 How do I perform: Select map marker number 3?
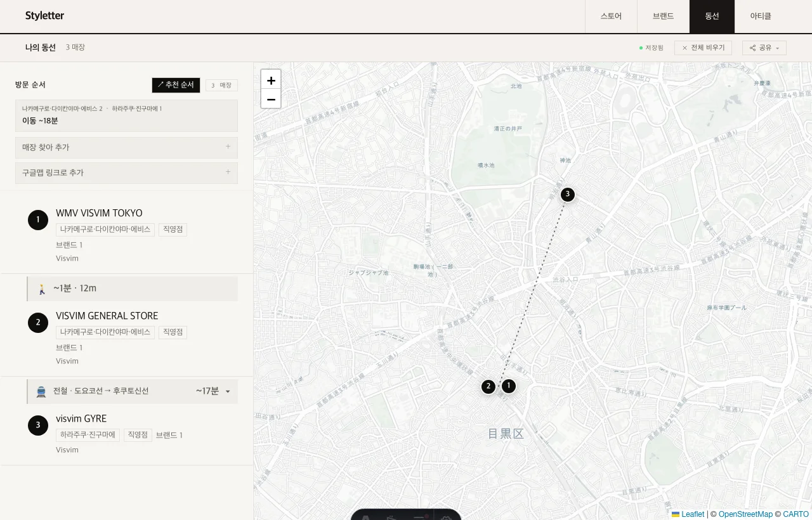point(568,194)
